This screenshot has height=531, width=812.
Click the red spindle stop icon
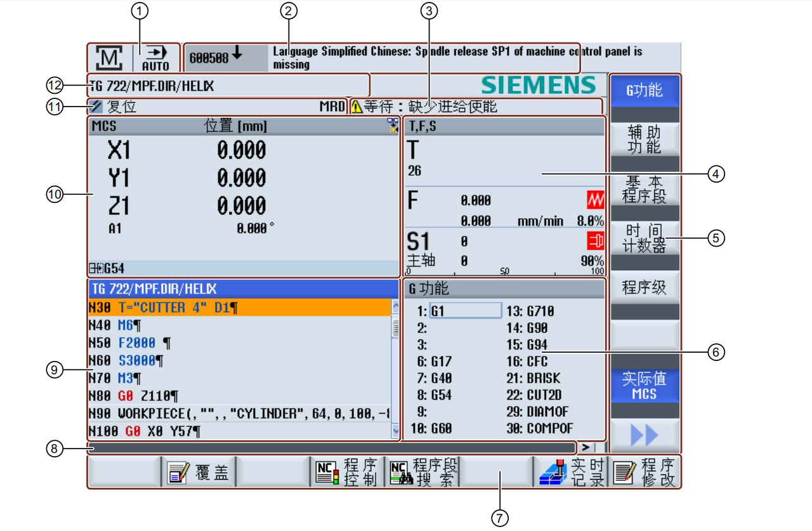(595, 240)
